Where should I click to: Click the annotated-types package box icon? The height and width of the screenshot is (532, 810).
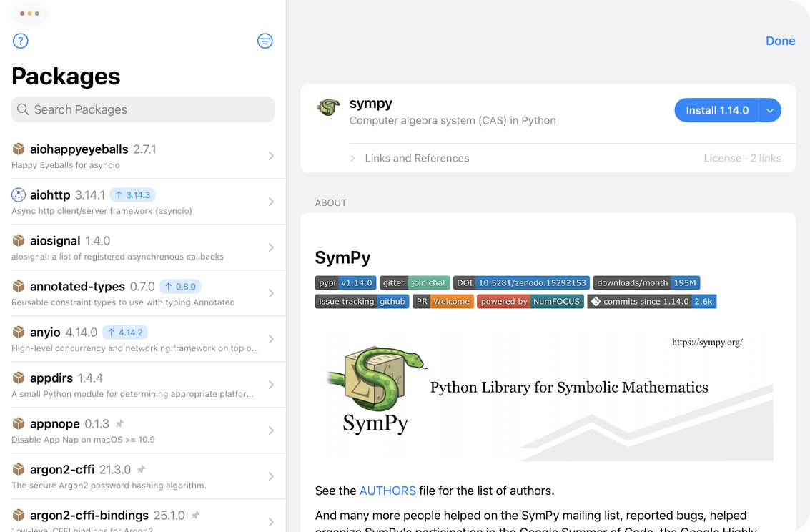(x=19, y=286)
